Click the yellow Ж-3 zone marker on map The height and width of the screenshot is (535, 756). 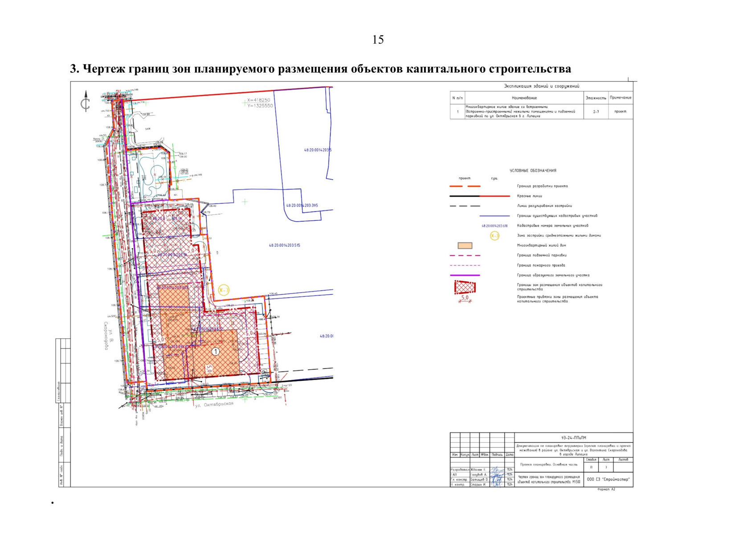[224, 290]
